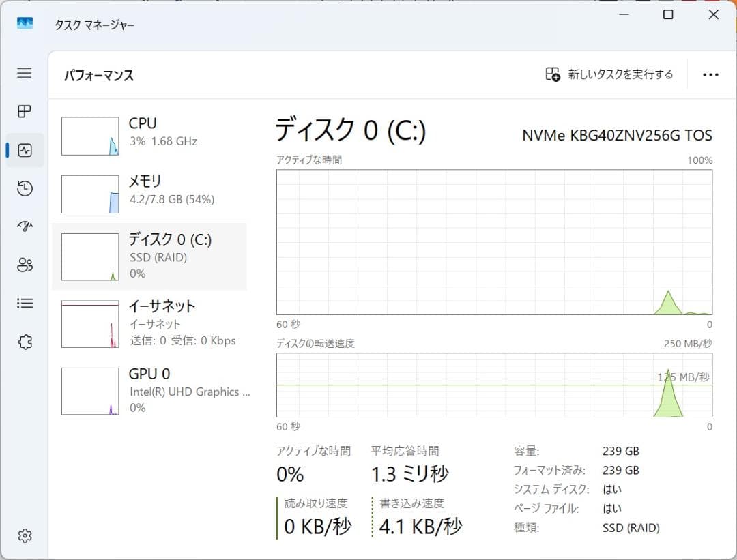
Task: Select the Performance view icon
Action: tap(24, 150)
